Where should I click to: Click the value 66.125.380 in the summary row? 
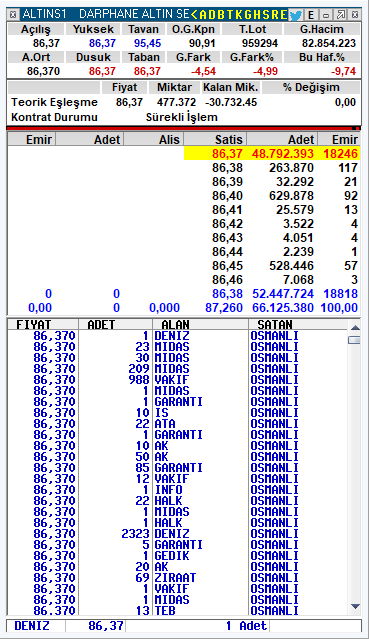283,307
